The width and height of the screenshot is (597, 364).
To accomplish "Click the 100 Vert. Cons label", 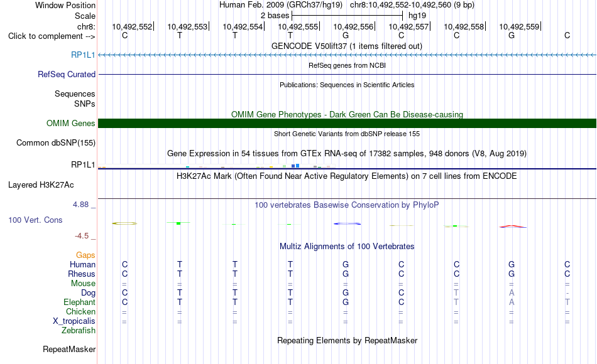I will (x=35, y=220).
